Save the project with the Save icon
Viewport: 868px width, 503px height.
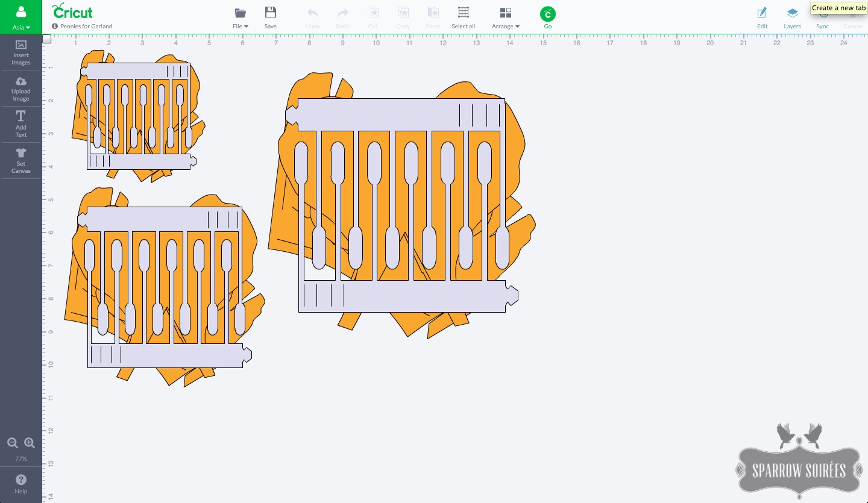click(x=271, y=17)
